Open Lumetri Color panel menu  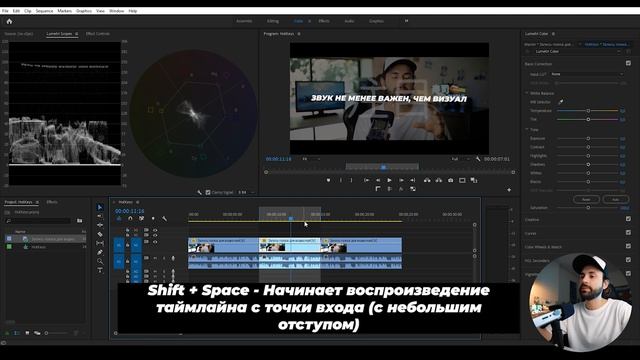pos(553,34)
